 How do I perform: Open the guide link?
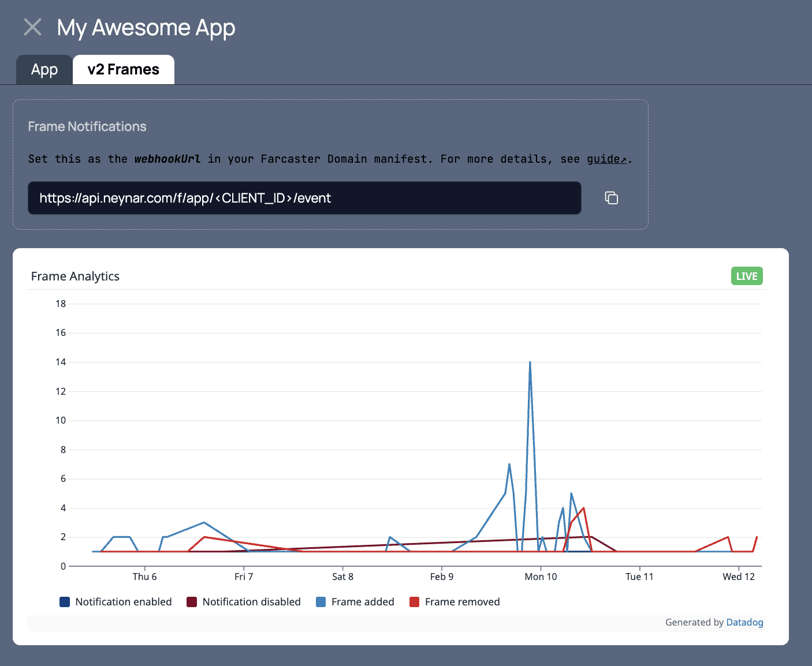point(606,159)
